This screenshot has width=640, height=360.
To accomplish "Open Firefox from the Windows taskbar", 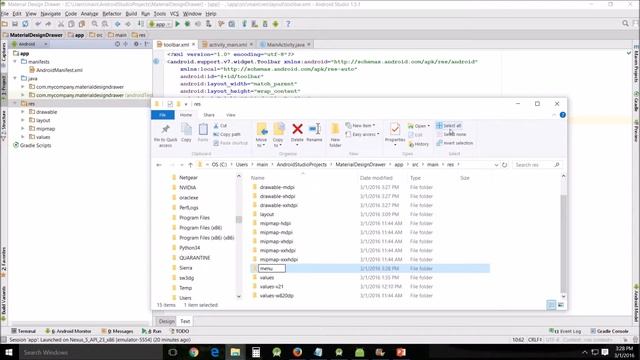I will (297, 352).
